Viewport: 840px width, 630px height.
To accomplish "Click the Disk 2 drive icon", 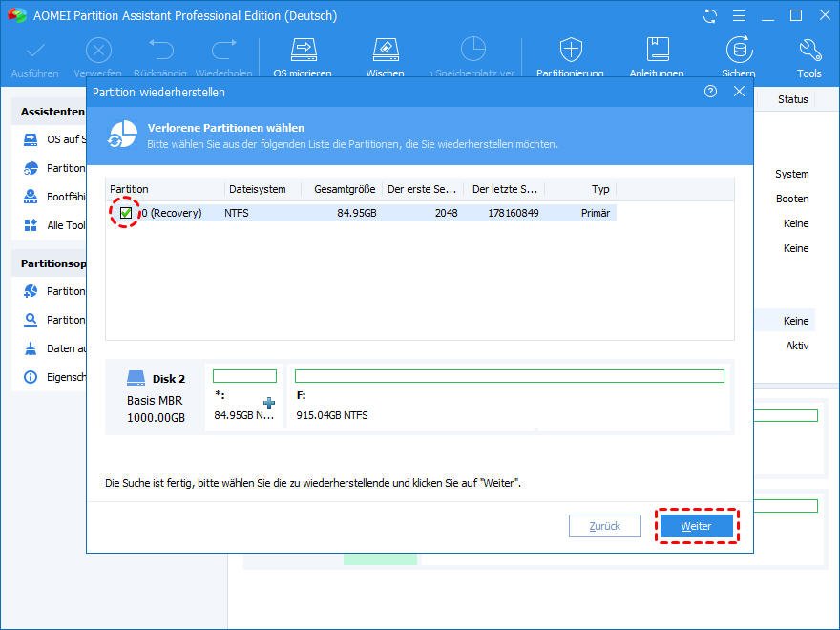I will (136, 378).
